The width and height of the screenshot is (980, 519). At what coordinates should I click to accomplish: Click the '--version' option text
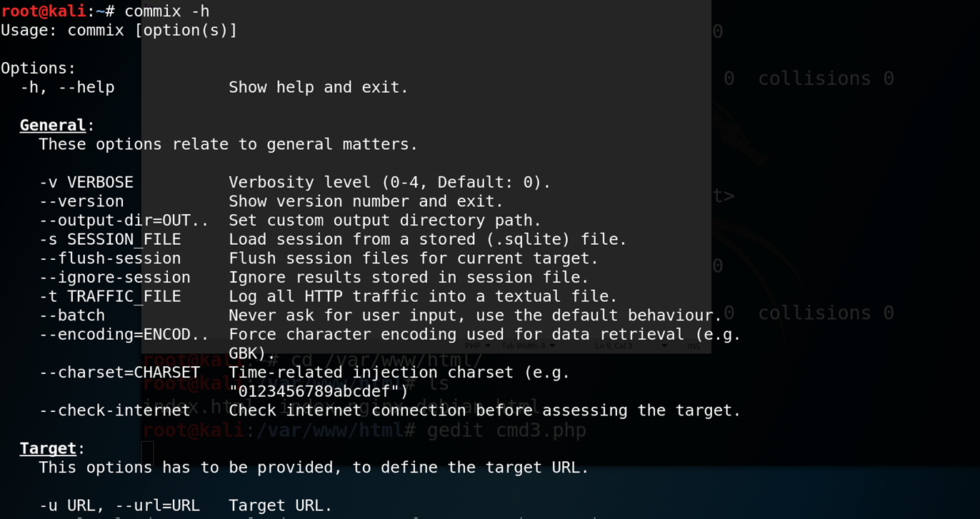[81, 201]
